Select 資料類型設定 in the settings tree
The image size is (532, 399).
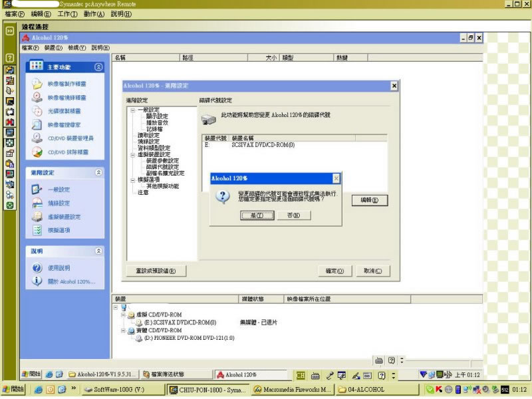coord(154,148)
